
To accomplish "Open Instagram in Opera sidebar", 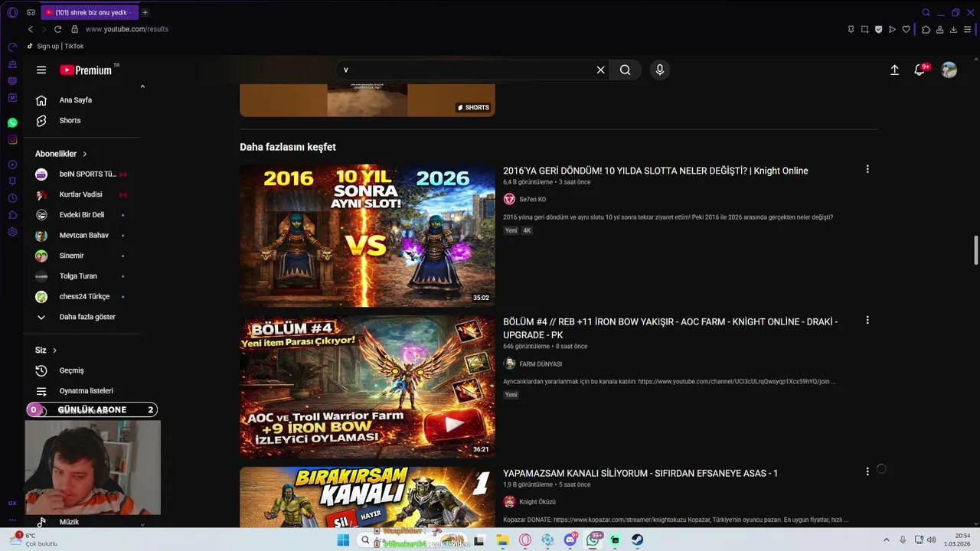I will point(12,139).
